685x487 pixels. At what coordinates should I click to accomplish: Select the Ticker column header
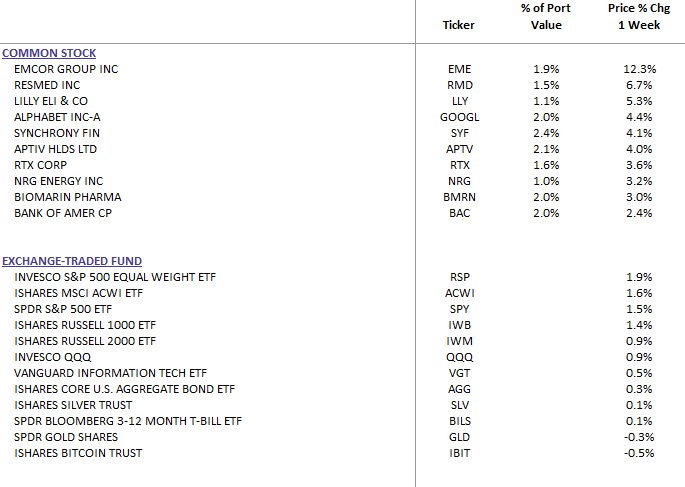(x=458, y=25)
